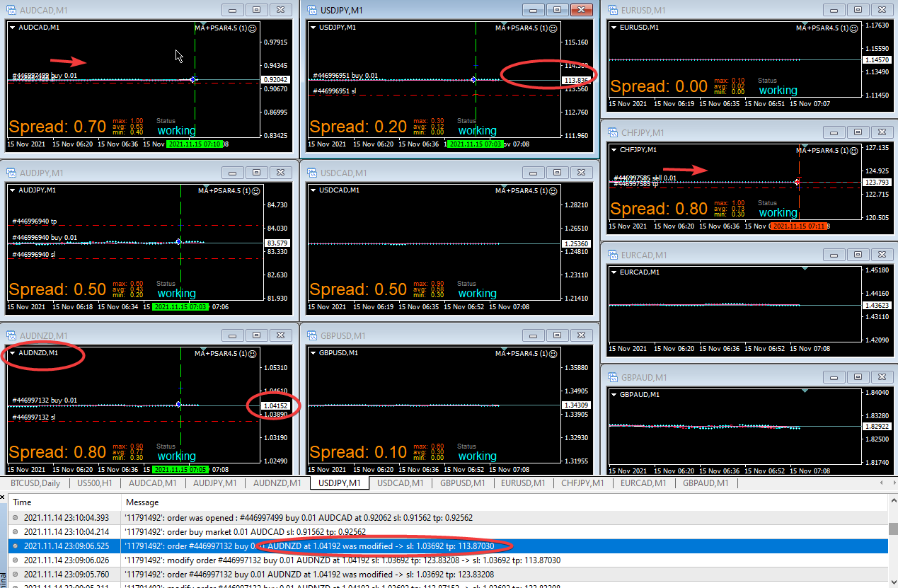Click the 1.82922 price label on GBPAUD chart
This screenshot has width=898, height=588.
coord(877,427)
